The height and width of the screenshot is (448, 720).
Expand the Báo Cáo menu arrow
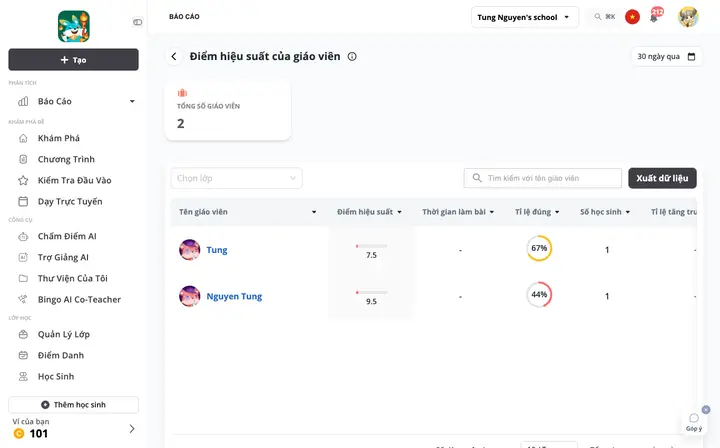(132, 101)
